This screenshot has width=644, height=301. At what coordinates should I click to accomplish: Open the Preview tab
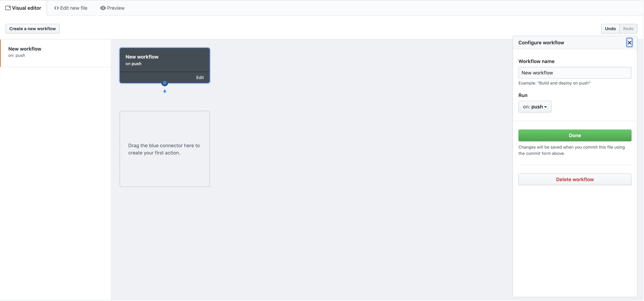click(x=112, y=8)
